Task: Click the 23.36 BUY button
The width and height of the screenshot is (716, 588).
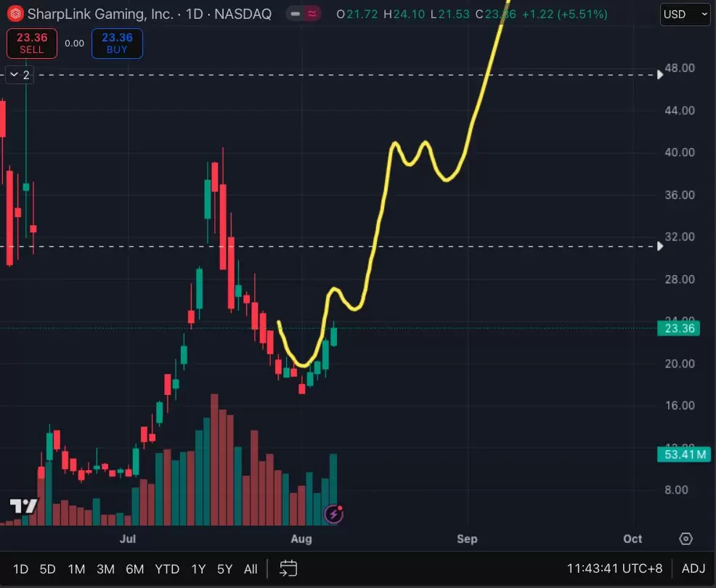Action: [x=117, y=44]
